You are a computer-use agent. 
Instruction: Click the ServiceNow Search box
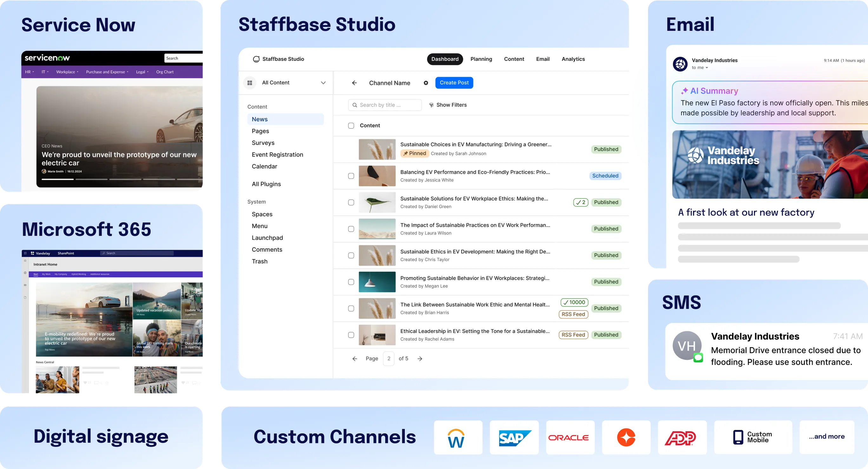(x=184, y=58)
